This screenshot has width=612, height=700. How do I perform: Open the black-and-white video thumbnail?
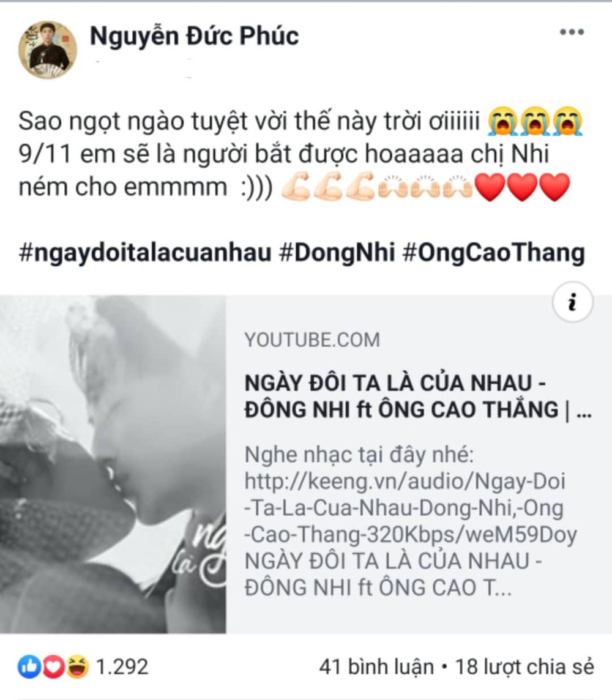coord(113,464)
